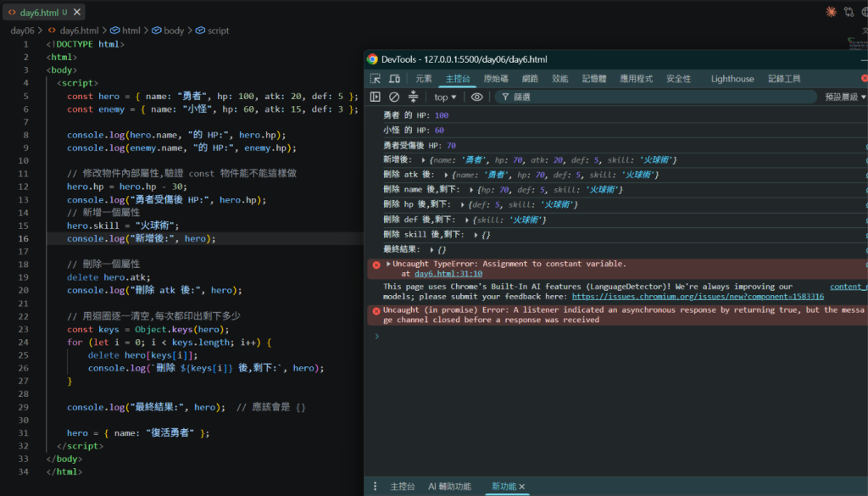Open the content source link beside AI message

pos(848,287)
